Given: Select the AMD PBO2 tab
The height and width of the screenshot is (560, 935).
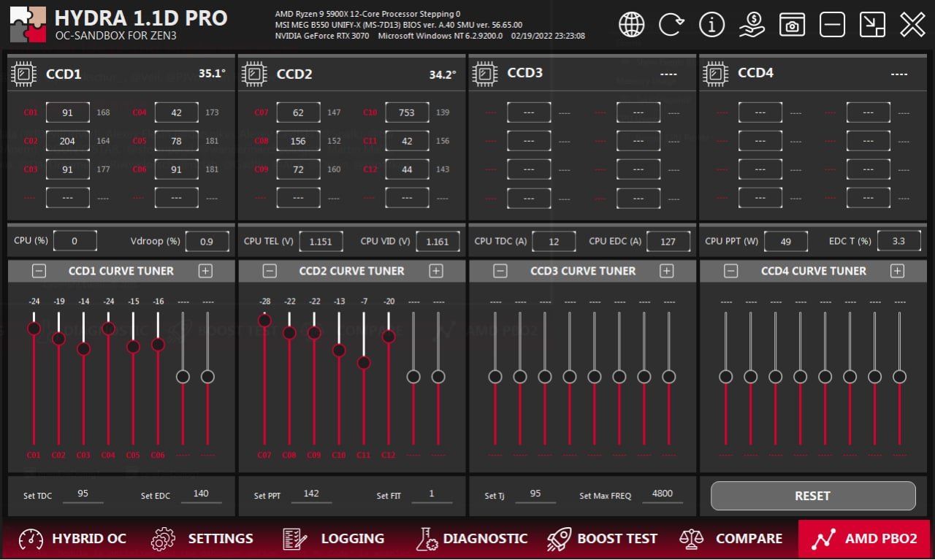Looking at the screenshot, I should 864,539.
